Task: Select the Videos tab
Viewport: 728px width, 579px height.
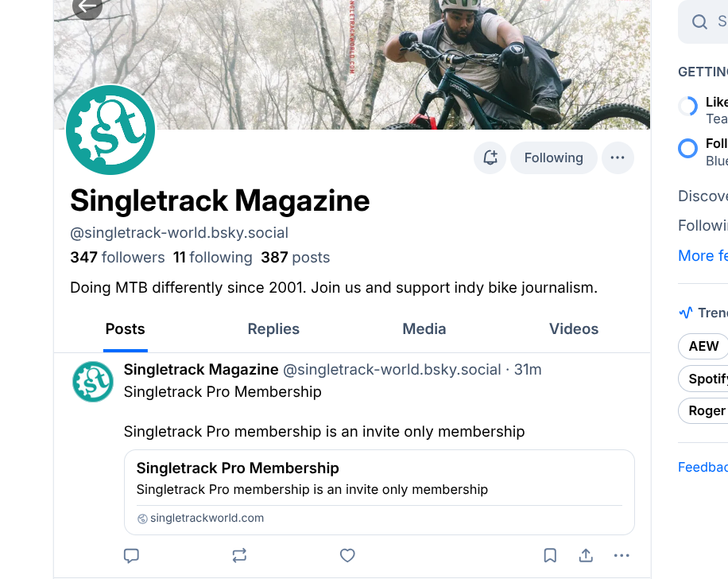Action: (x=574, y=329)
